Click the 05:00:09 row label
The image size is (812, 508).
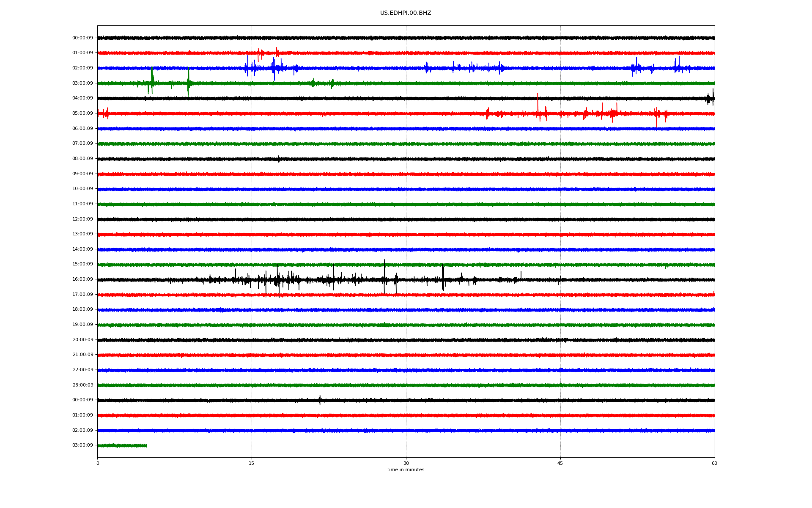pyautogui.click(x=82, y=113)
